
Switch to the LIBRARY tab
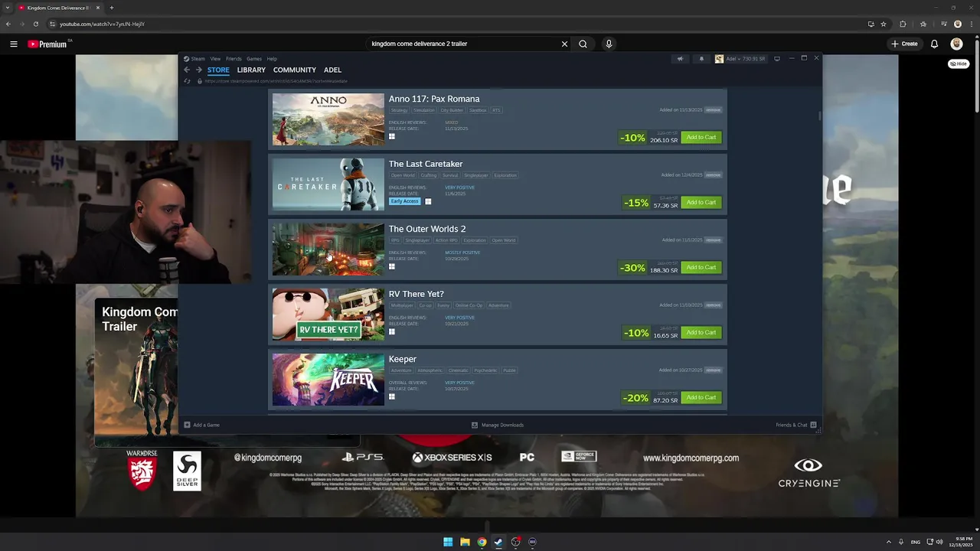251,70
